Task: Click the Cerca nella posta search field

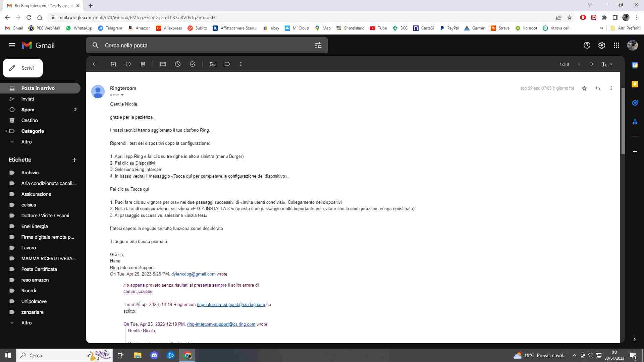Action: tap(201, 45)
